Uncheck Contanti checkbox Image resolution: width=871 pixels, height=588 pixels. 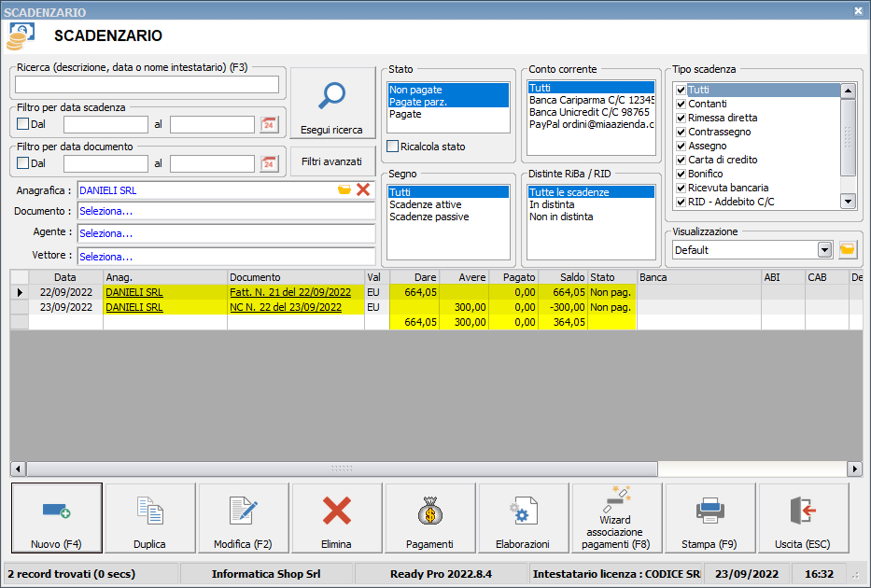[x=681, y=104]
